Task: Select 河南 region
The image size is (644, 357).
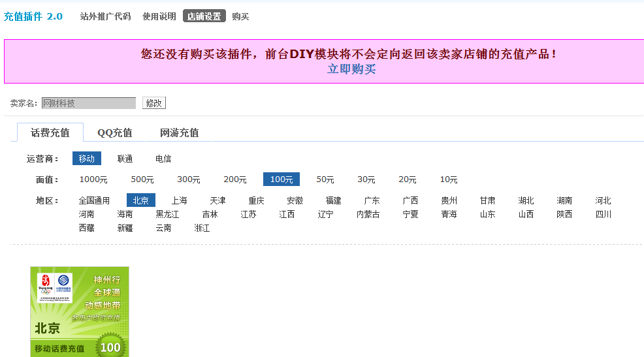Action: pos(87,214)
